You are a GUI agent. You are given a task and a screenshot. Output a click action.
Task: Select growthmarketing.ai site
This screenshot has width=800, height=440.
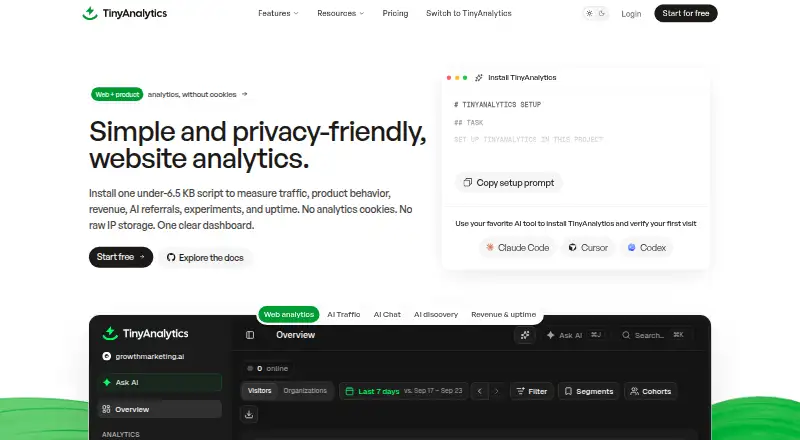pos(143,356)
